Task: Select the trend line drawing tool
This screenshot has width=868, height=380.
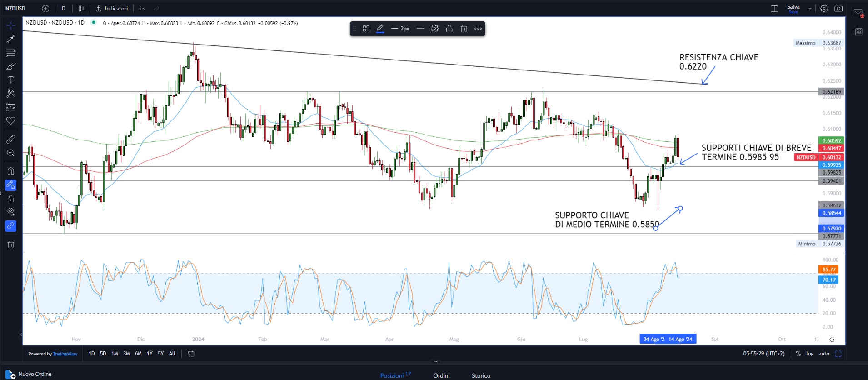Action: pyautogui.click(x=10, y=39)
